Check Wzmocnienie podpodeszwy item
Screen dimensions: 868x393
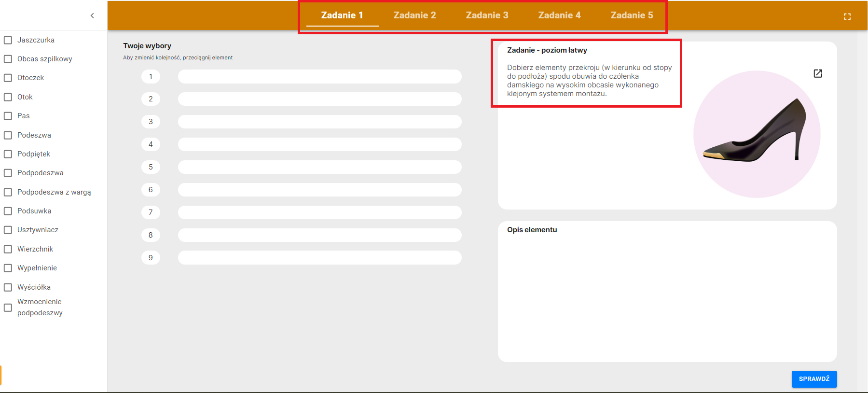coord(8,308)
